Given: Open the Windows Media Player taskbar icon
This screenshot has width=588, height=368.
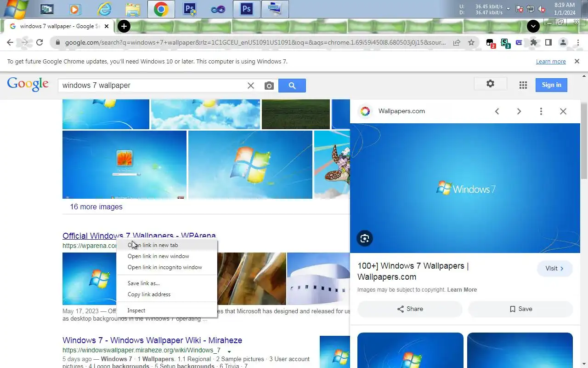Looking at the screenshot, I should [x=75, y=9].
